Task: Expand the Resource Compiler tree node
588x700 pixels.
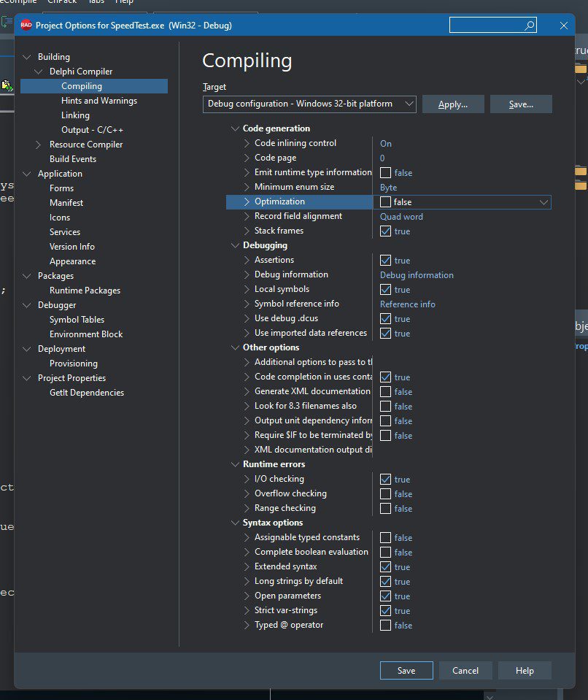Action: [x=39, y=145]
